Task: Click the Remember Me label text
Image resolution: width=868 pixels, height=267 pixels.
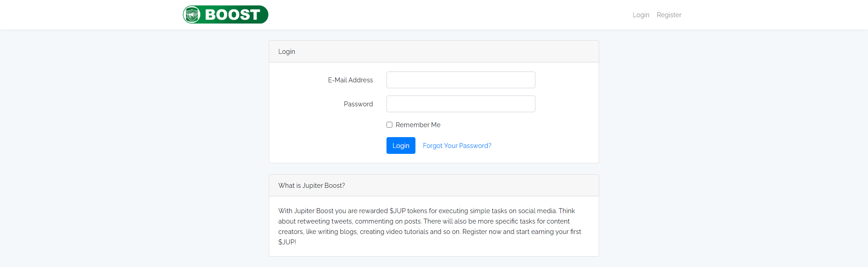Action: tap(418, 125)
